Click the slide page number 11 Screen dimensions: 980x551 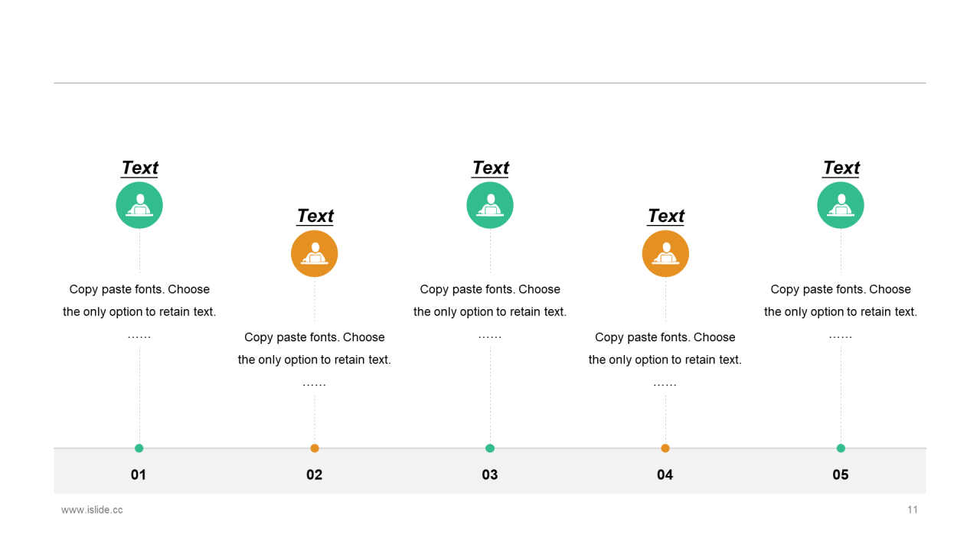click(x=913, y=510)
